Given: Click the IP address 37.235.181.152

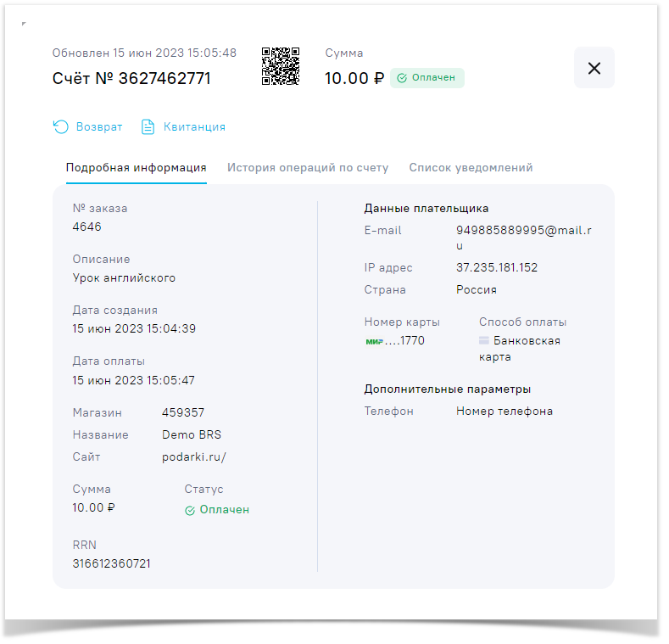Looking at the screenshot, I should click(497, 267).
